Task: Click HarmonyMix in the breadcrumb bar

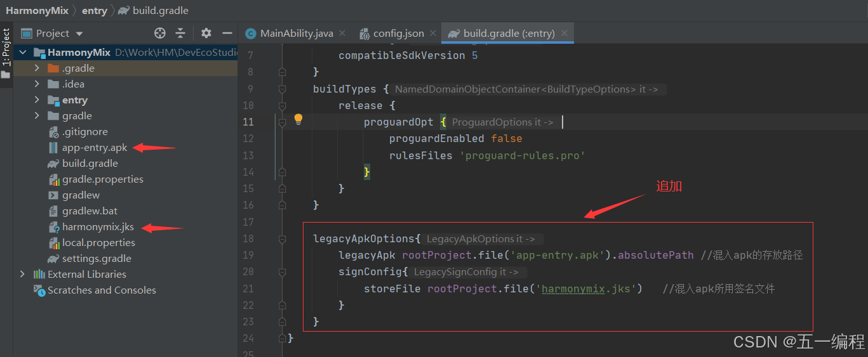Action: [x=37, y=10]
